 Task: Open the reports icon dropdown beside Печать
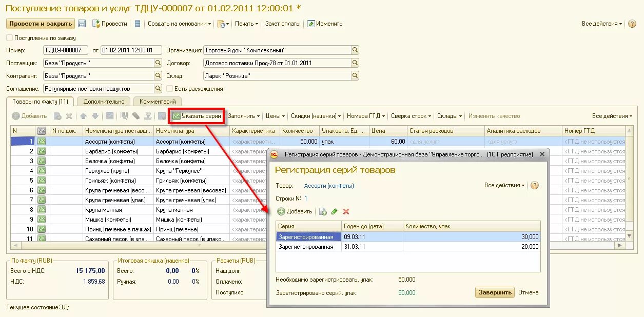click(x=222, y=24)
